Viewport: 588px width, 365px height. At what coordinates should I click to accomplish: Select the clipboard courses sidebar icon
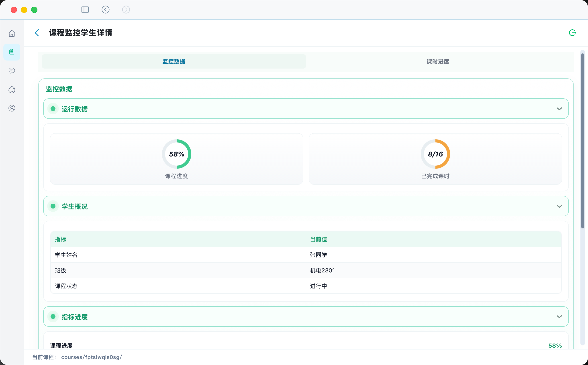(x=12, y=52)
